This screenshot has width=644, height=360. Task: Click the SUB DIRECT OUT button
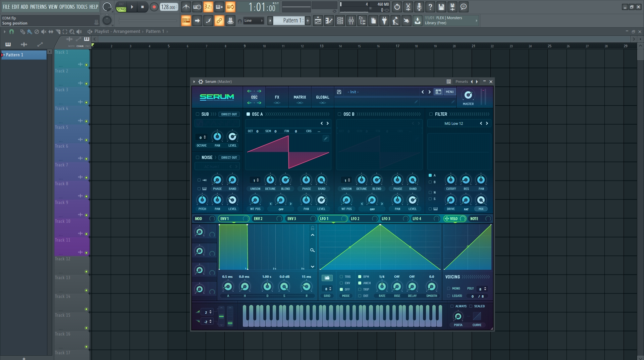point(229,114)
